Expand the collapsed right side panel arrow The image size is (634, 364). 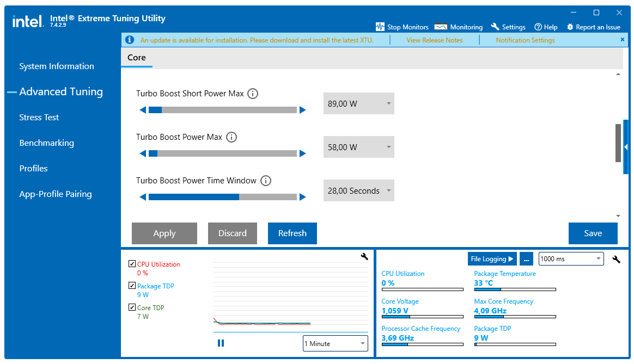pos(626,147)
